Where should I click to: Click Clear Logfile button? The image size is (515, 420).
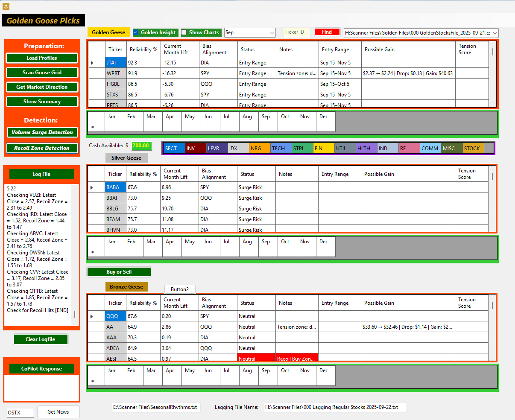pyautogui.click(x=41, y=339)
